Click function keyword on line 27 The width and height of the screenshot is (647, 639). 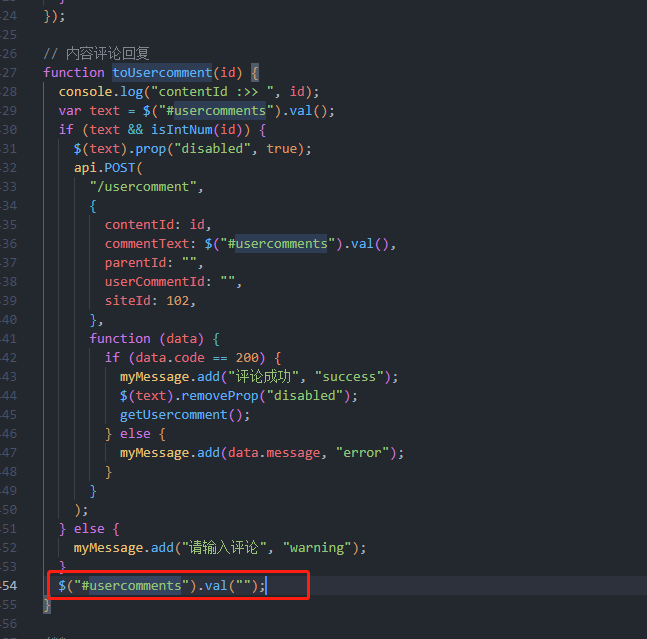74,73
